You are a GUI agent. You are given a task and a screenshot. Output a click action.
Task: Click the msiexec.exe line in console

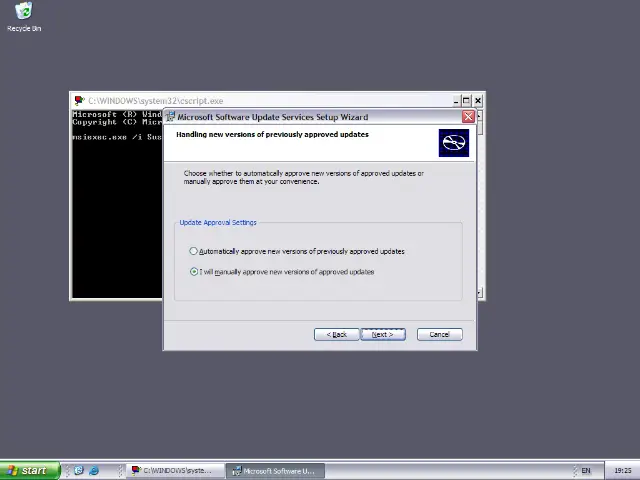[117, 137]
